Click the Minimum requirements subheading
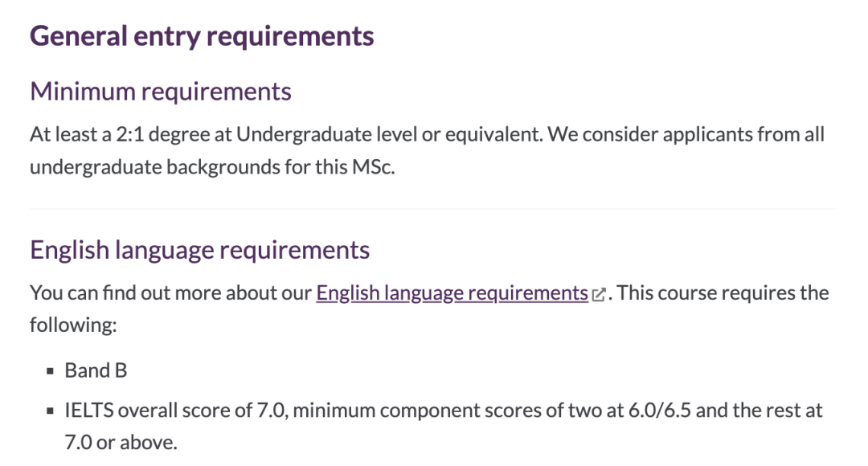868x466 pixels. (161, 92)
